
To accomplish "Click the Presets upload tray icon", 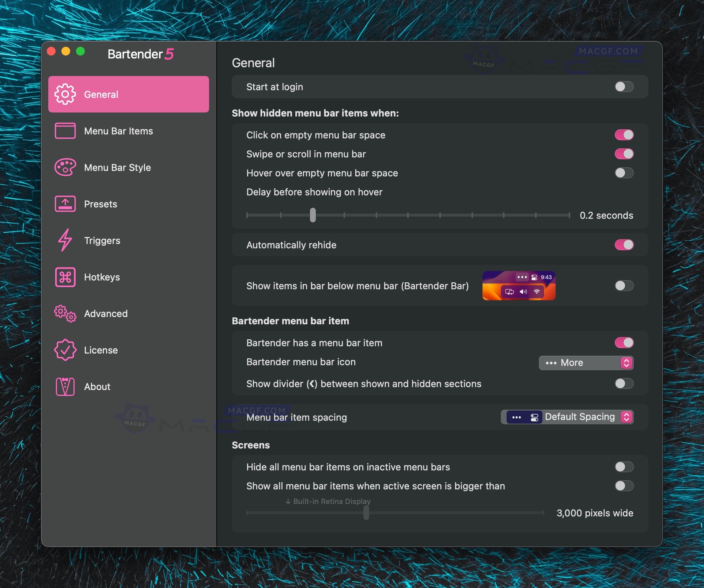I will pyautogui.click(x=65, y=204).
